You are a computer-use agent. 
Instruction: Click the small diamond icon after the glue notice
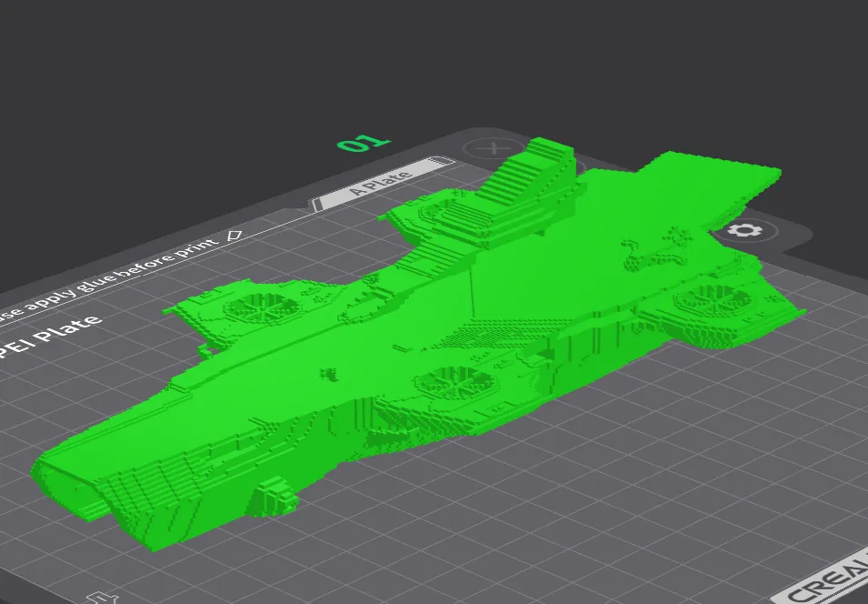[x=234, y=236]
